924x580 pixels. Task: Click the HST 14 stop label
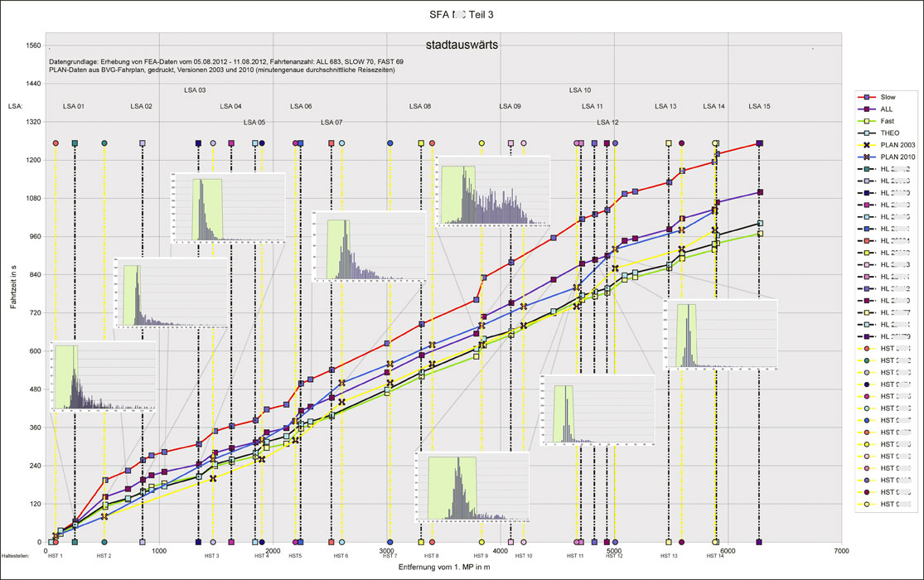pos(715,556)
